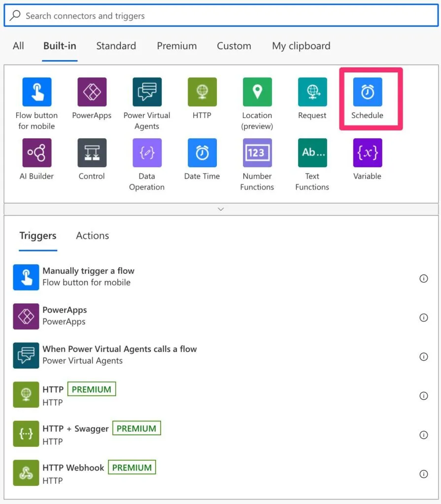
Task: Choose the Control connector icon
Action: click(92, 153)
